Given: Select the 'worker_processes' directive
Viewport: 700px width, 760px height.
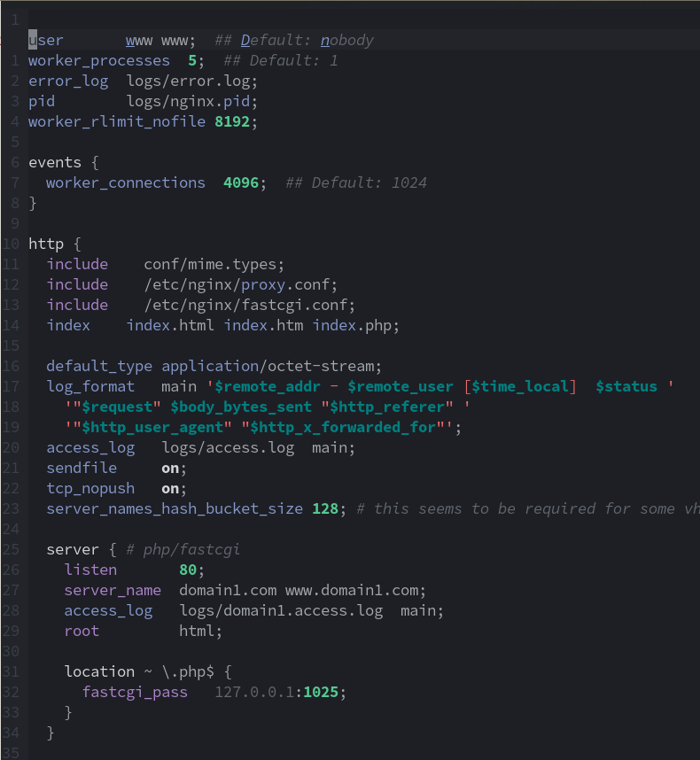Looking at the screenshot, I should tap(99, 60).
